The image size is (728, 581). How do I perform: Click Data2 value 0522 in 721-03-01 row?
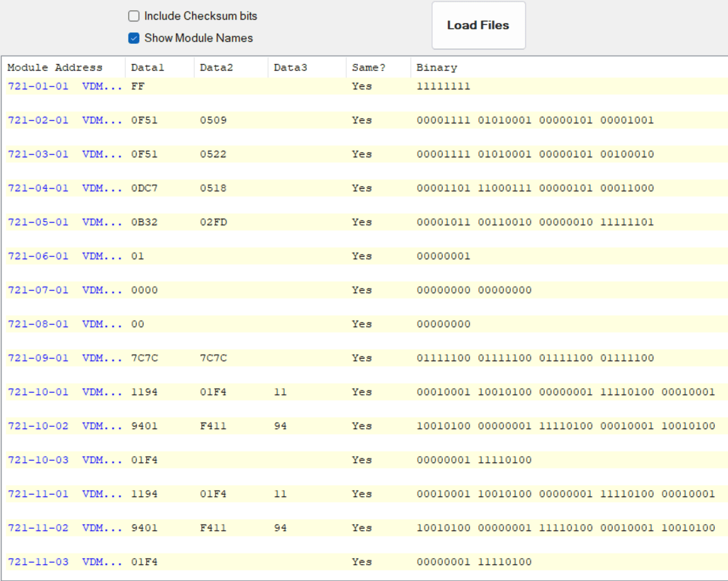pos(213,155)
